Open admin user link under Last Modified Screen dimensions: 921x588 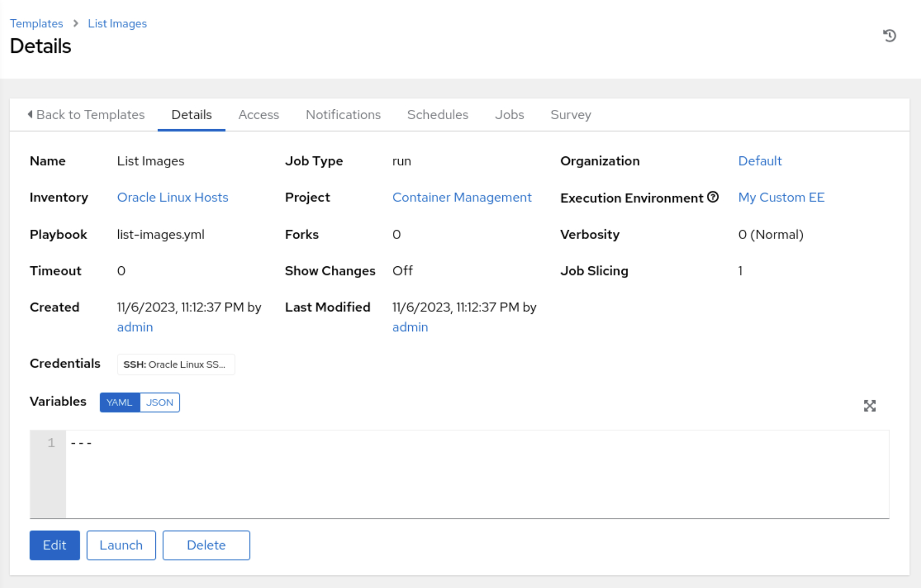click(410, 327)
